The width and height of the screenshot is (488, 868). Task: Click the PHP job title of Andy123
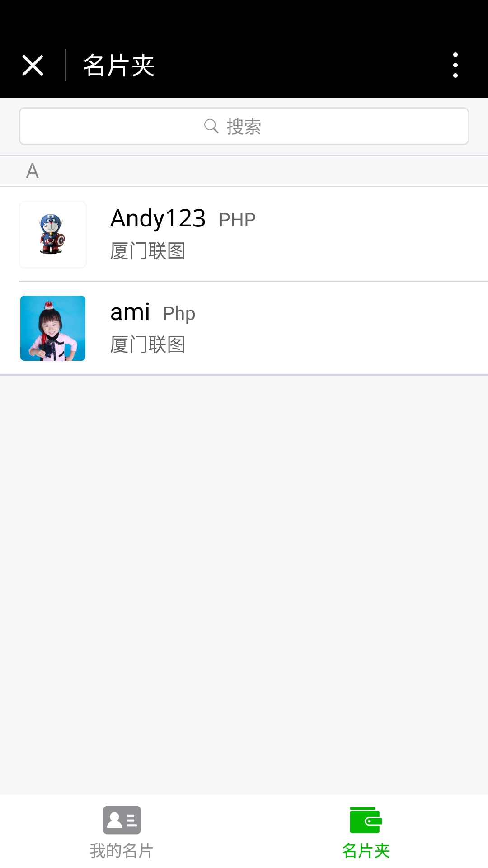click(x=237, y=221)
